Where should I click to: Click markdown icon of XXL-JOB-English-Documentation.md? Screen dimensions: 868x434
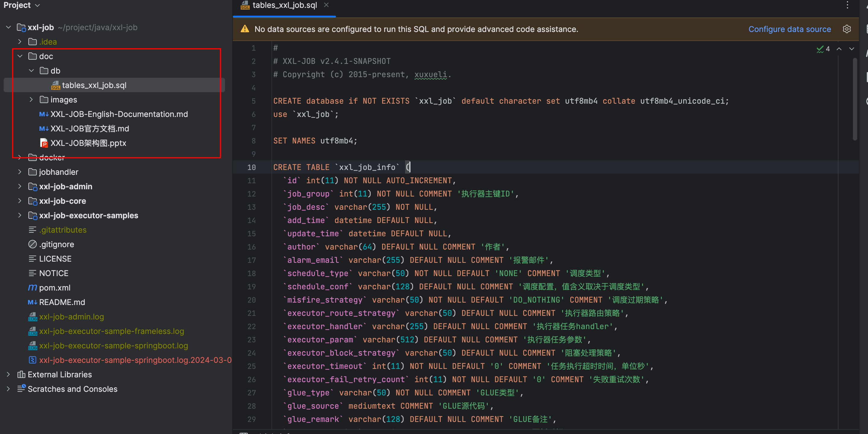(43, 114)
